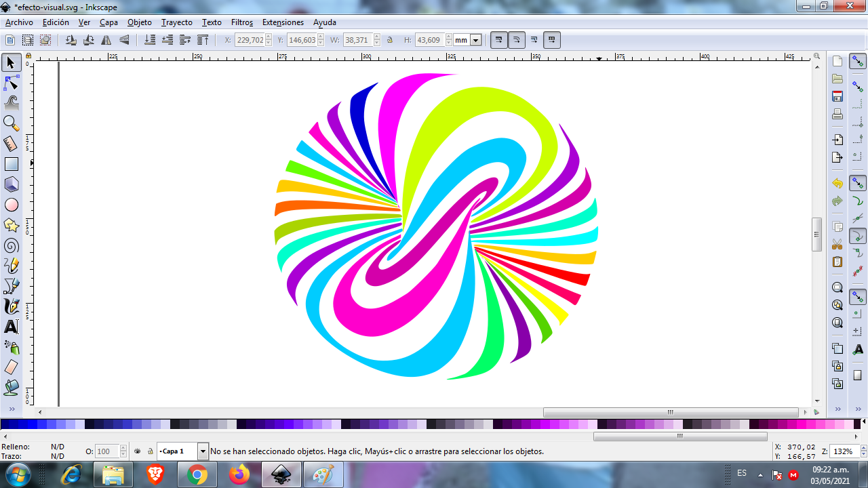The height and width of the screenshot is (488, 868).
Task: Select the 3D Box tool
Action: point(11,184)
